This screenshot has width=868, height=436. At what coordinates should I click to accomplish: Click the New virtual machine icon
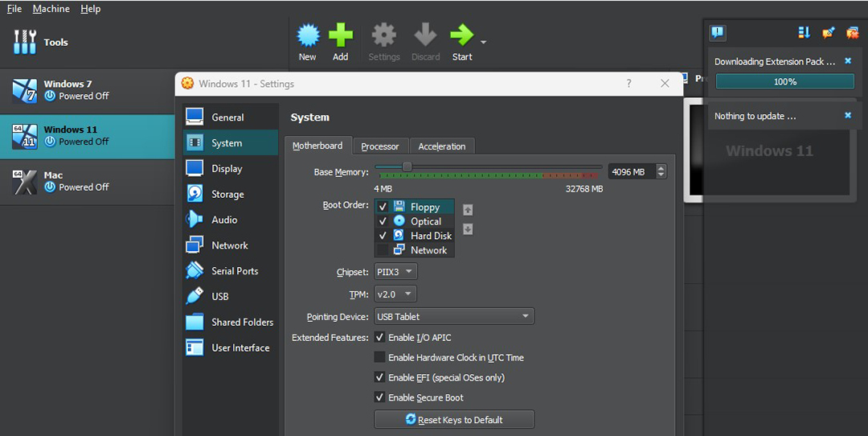point(308,36)
